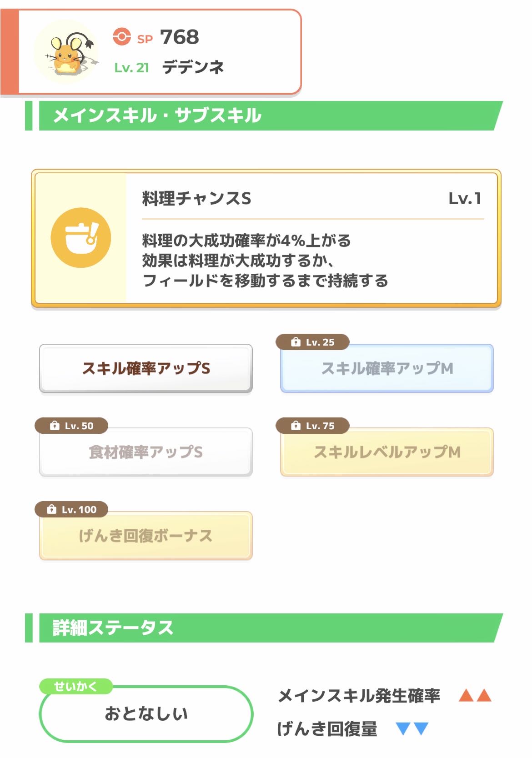Tap the cooking pot main skill icon

81,238
